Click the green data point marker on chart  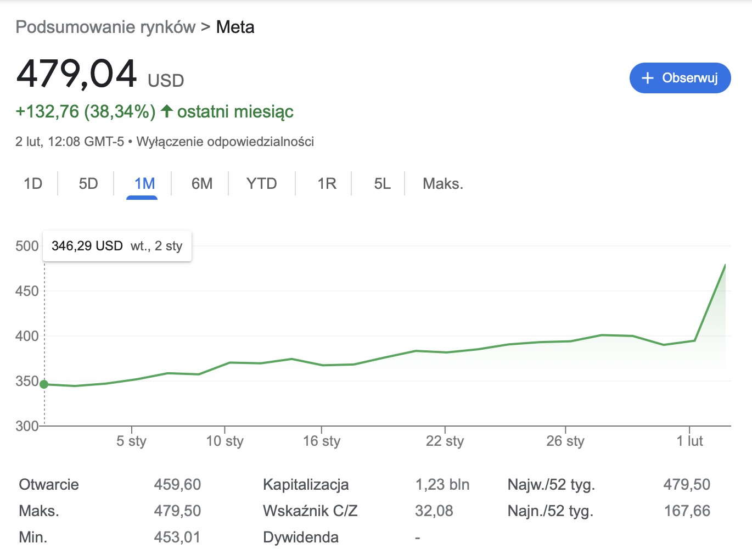click(44, 384)
